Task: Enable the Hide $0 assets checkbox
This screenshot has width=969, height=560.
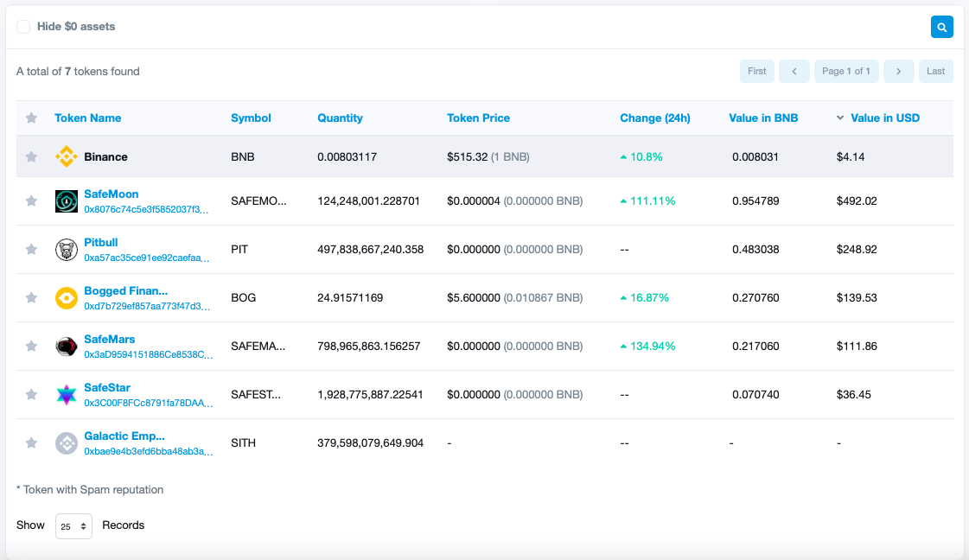Action: [22, 26]
